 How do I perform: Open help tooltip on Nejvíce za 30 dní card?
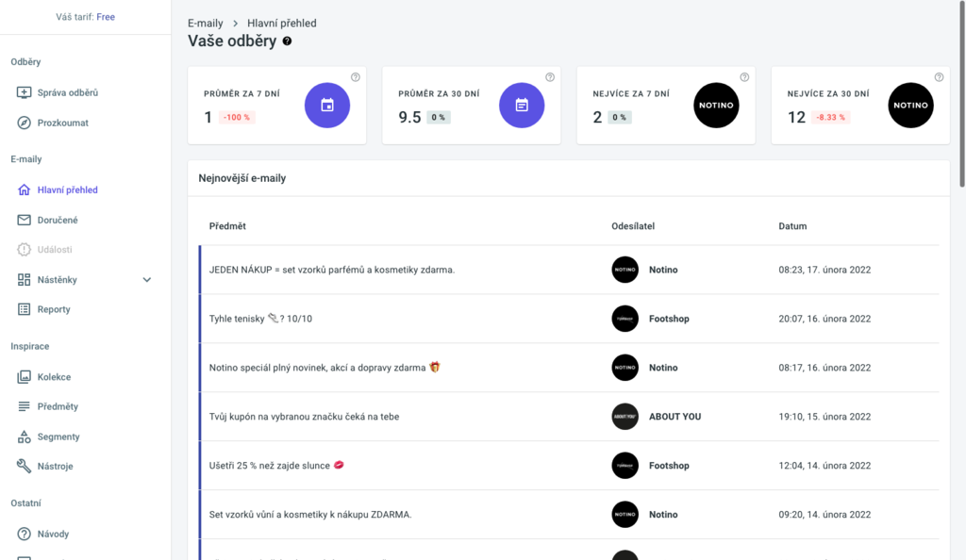pyautogui.click(x=939, y=77)
